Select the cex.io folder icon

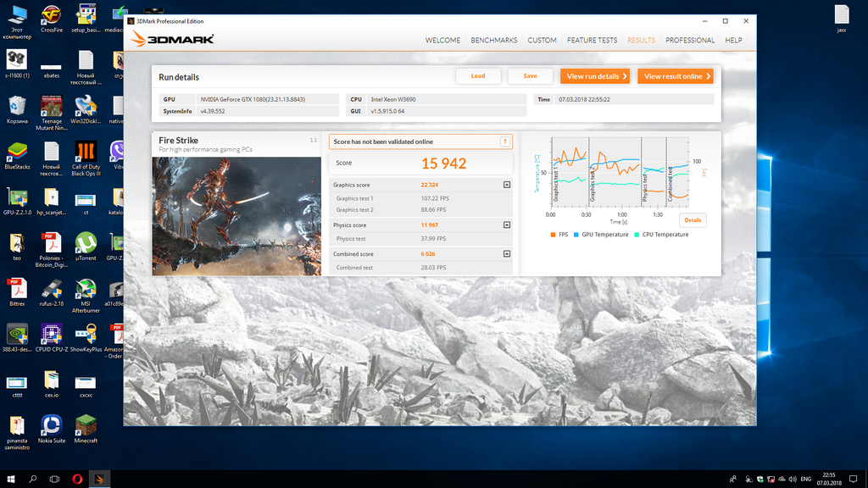pos(52,384)
